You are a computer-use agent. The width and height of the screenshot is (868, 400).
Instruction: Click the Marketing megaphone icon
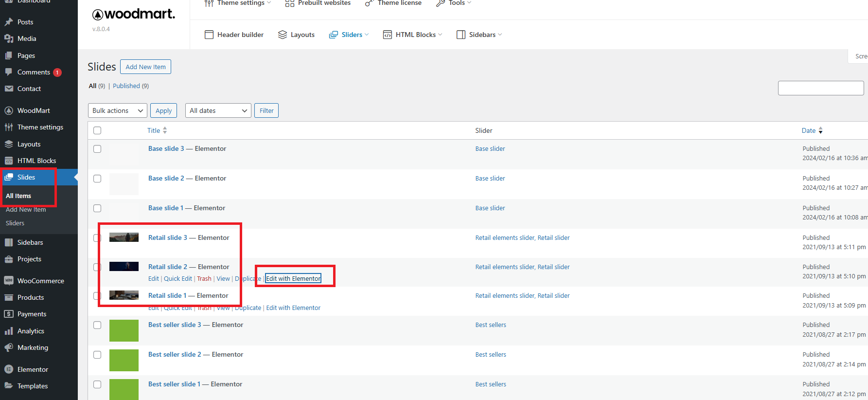[9, 347]
